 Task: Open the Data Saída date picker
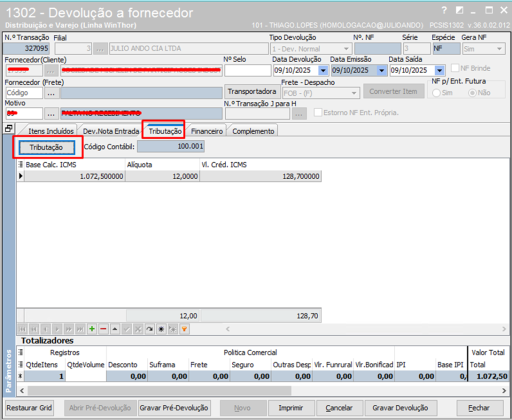(439, 70)
